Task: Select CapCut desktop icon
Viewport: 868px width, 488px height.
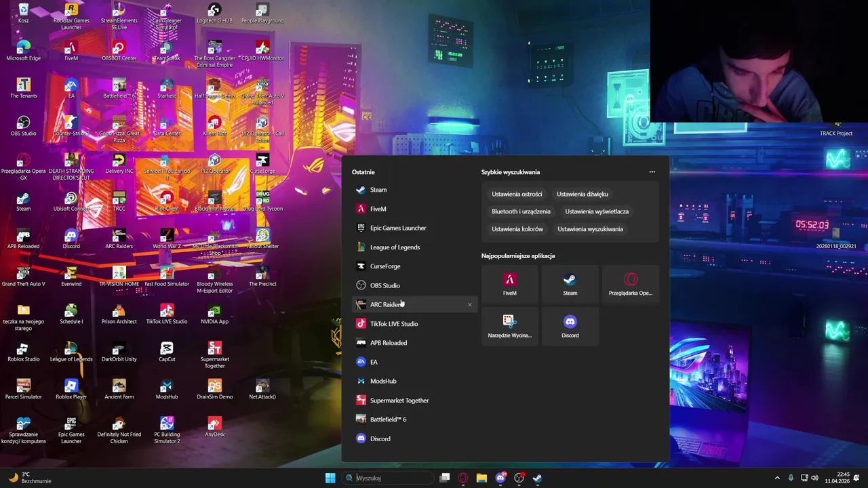Action: [167, 351]
